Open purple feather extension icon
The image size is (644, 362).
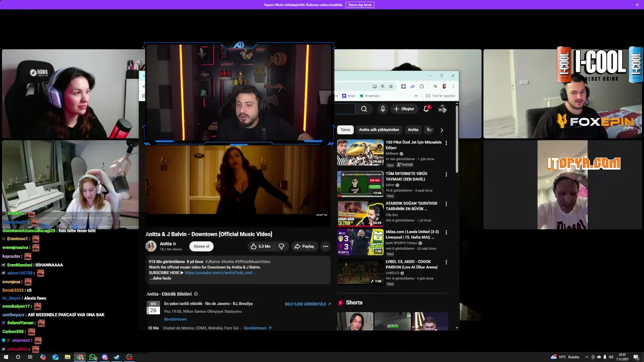click(x=413, y=86)
